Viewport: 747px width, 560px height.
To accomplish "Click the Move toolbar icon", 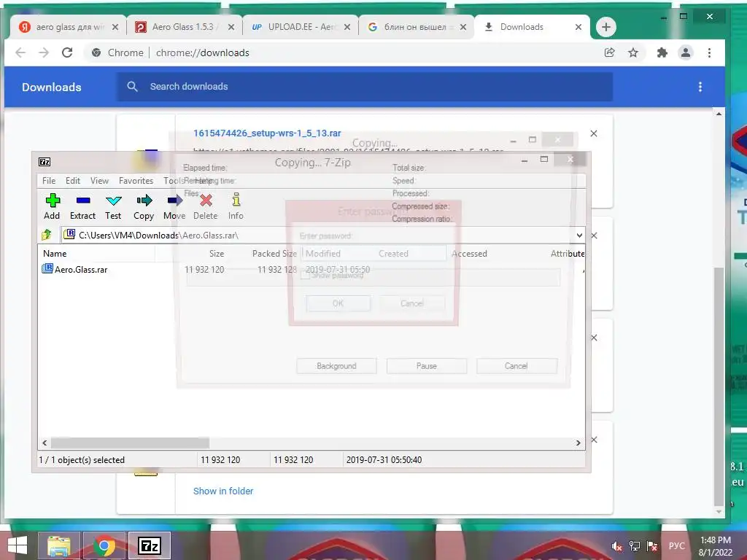I will [174, 206].
